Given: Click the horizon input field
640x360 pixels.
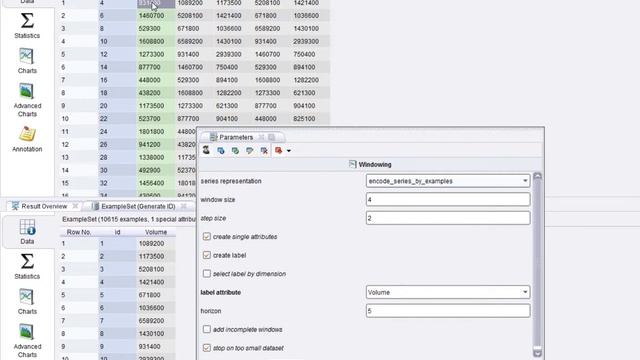Looking at the screenshot, I should coord(448,311).
